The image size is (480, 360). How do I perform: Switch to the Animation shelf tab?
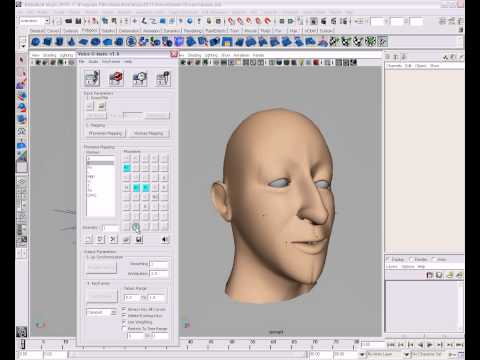pos(152,31)
